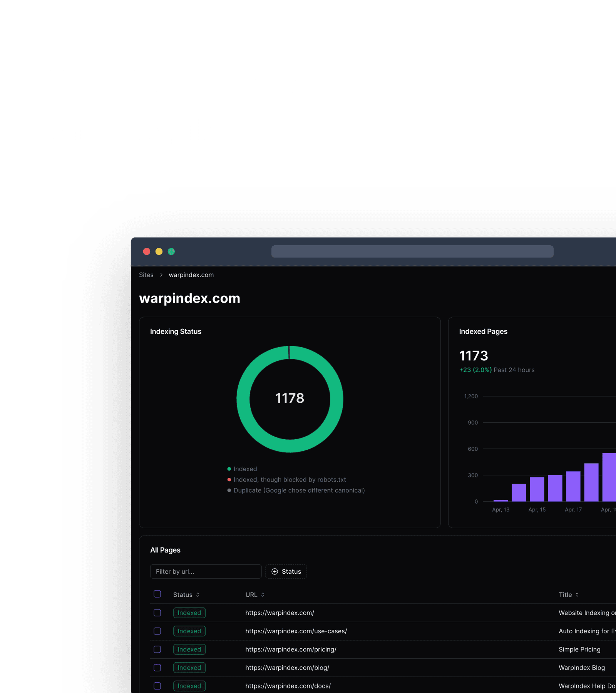The image size is (616, 693).
Task: Click the URL https://warpindex.com/docs/
Action: pos(288,686)
